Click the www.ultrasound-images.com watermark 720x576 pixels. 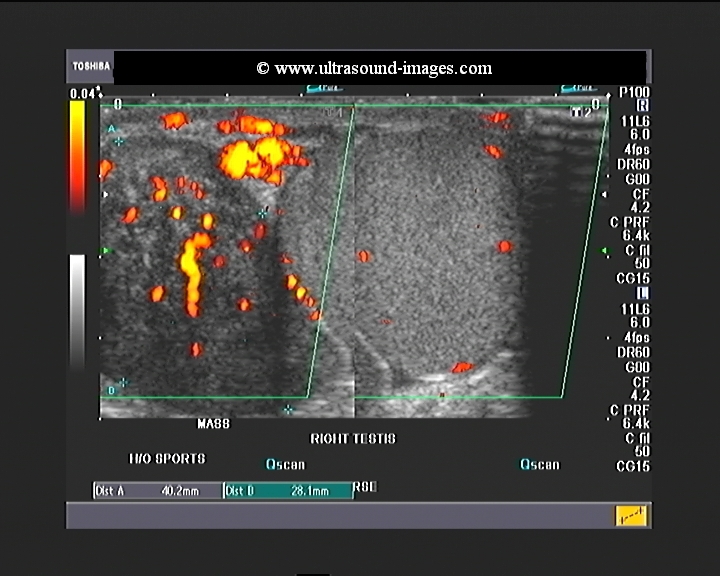click(x=374, y=68)
